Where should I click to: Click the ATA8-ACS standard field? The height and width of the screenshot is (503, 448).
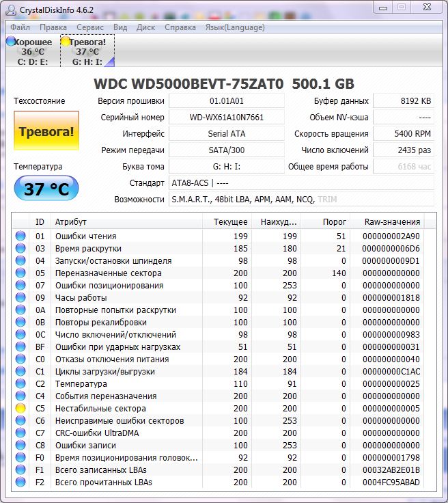pyautogui.click(x=301, y=183)
